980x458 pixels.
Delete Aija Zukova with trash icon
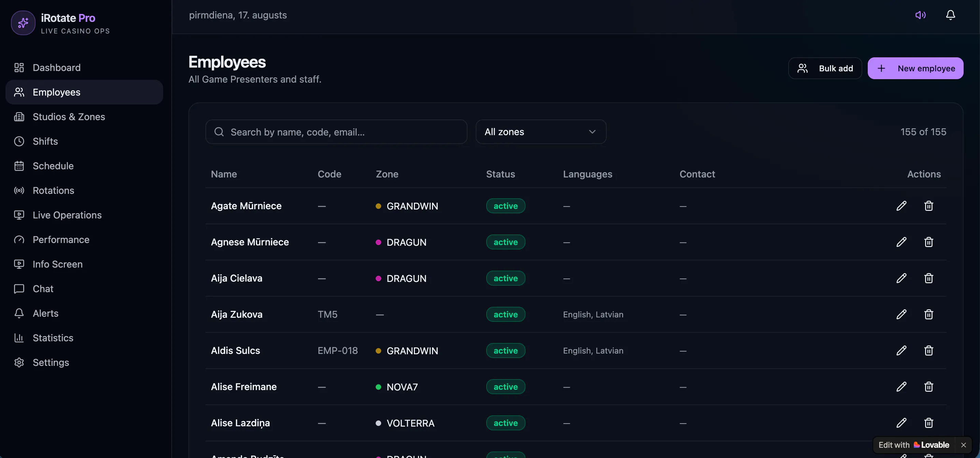pos(928,314)
